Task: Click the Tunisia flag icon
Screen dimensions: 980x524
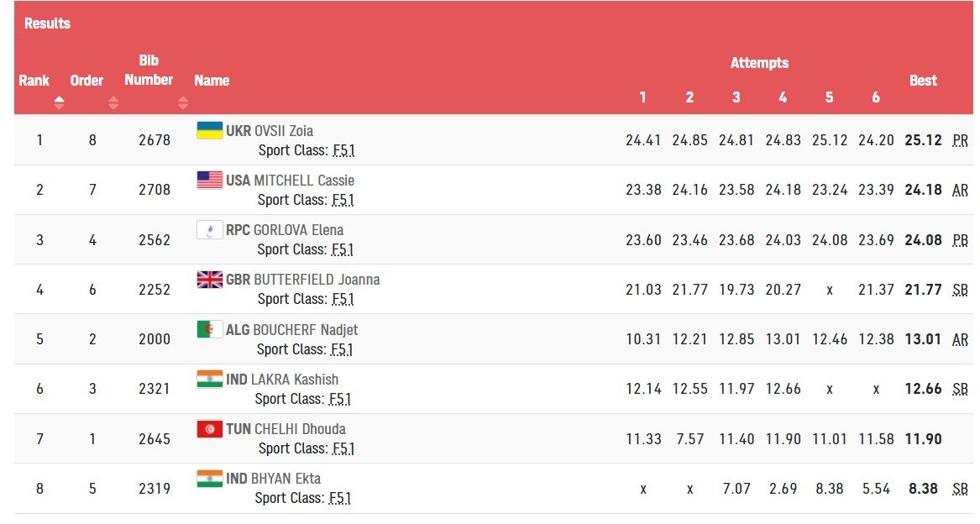Action: tap(209, 428)
